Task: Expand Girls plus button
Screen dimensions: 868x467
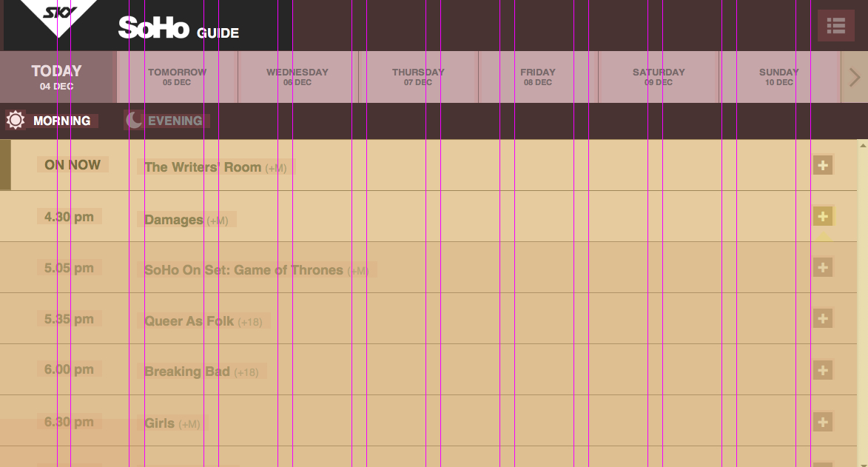Action: (823, 422)
